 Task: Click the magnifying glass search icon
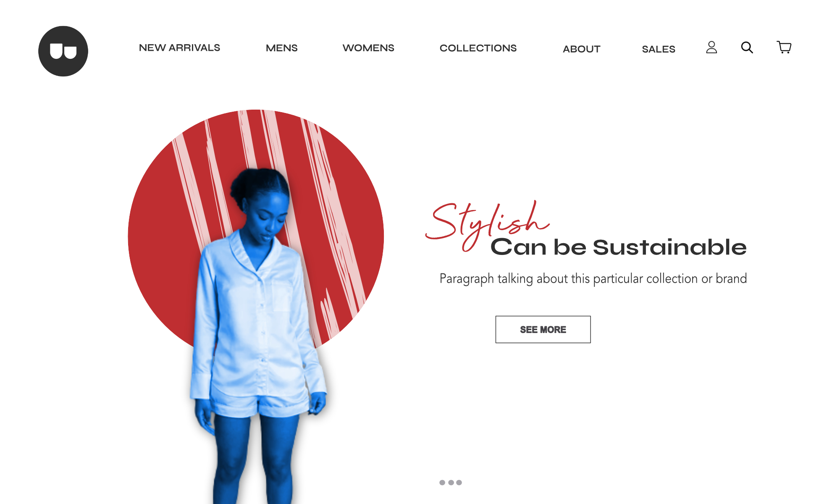[747, 47]
